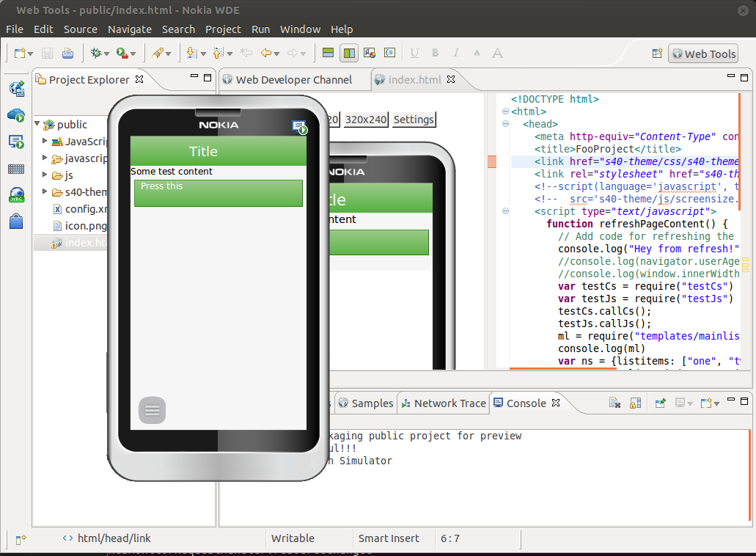
Task: Toggle Pin Console button
Action: tap(660, 403)
